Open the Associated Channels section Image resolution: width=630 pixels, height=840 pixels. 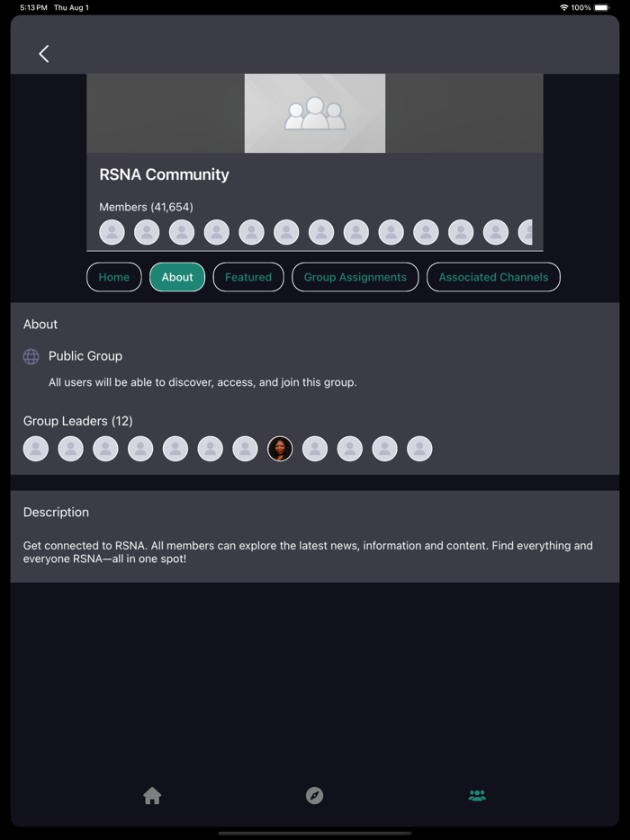coord(493,277)
